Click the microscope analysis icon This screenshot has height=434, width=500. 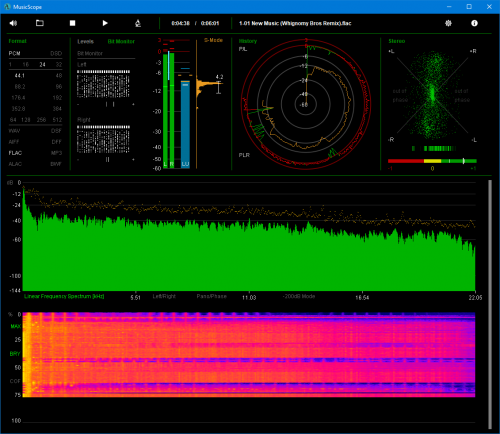pos(138,23)
